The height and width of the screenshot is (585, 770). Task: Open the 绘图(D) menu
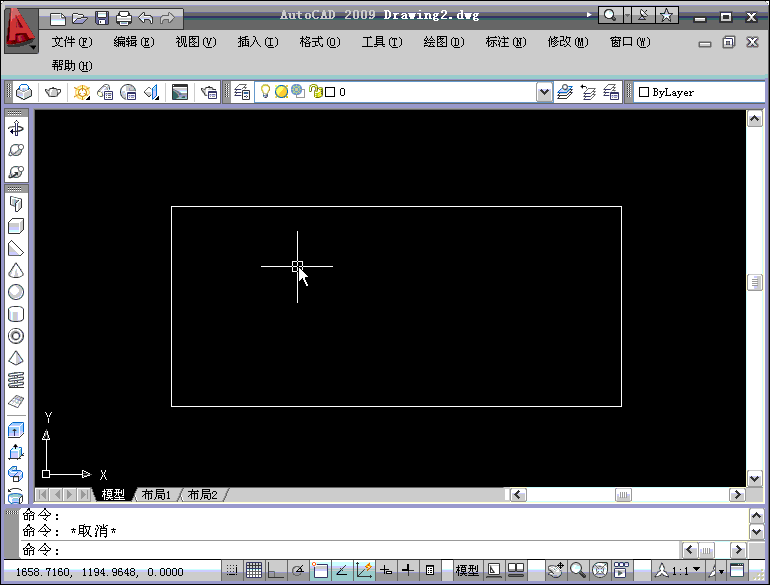coord(444,42)
